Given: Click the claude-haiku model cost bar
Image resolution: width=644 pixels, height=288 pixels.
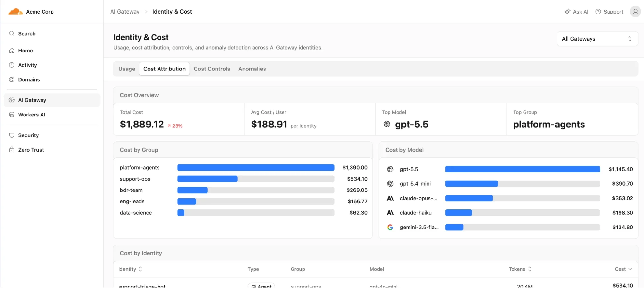Looking at the screenshot, I should [522, 213].
